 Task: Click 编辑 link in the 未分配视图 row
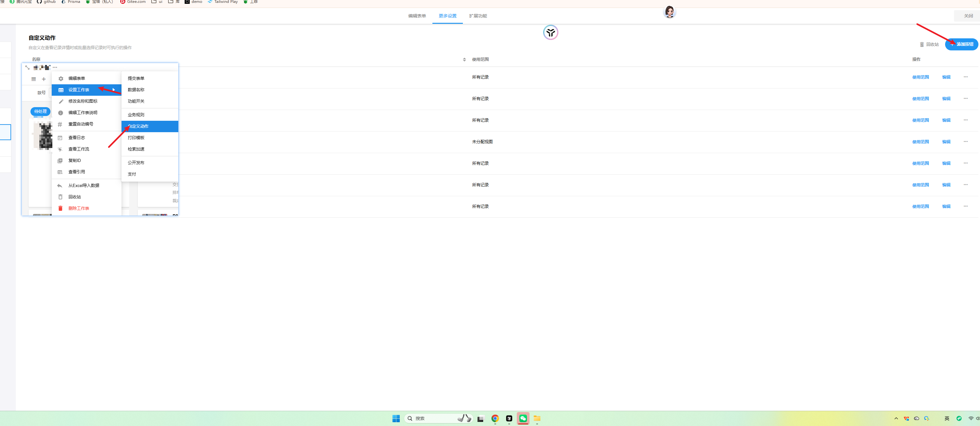pyautogui.click(x=946, y=142)
